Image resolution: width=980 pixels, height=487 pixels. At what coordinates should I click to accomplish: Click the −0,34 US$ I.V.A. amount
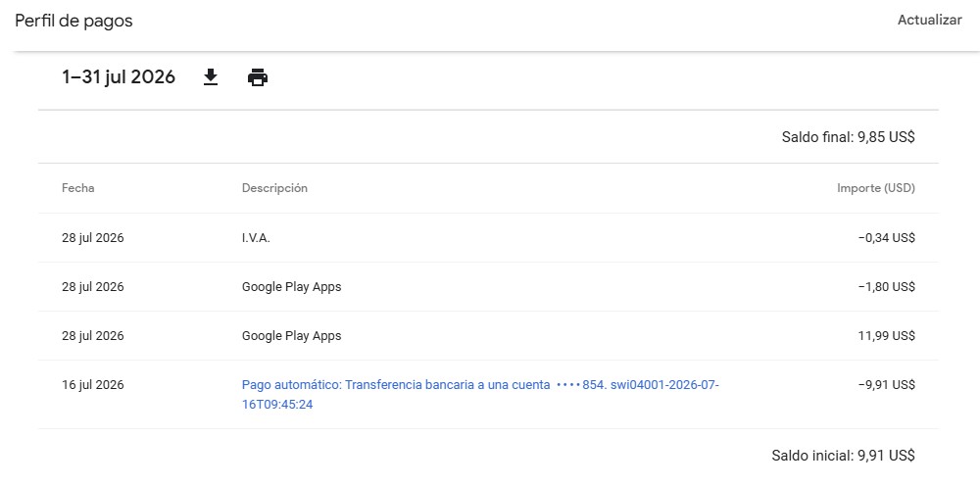(886, 237)
